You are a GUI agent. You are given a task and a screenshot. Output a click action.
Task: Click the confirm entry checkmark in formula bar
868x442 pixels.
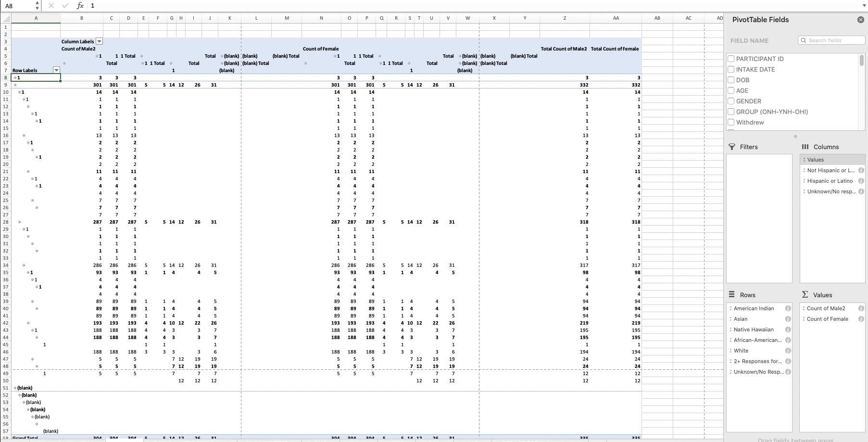click(x=65, y=6)
